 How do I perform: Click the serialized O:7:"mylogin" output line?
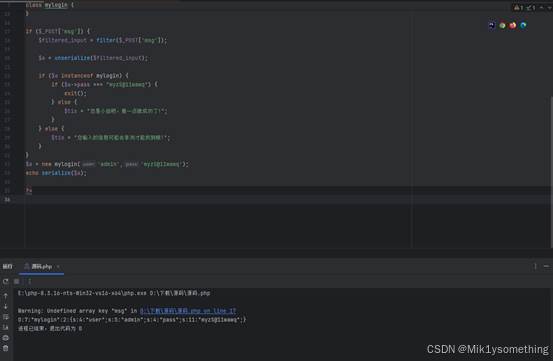(x=132, y=320)
